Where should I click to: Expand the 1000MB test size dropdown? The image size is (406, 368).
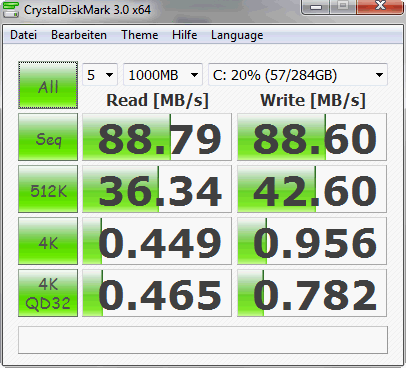[163, 75]
